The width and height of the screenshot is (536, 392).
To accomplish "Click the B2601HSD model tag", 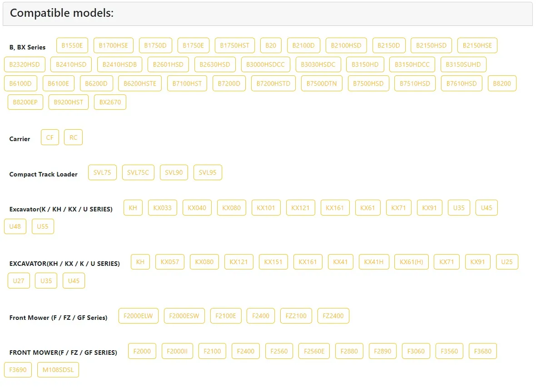I will coord(168,64).
